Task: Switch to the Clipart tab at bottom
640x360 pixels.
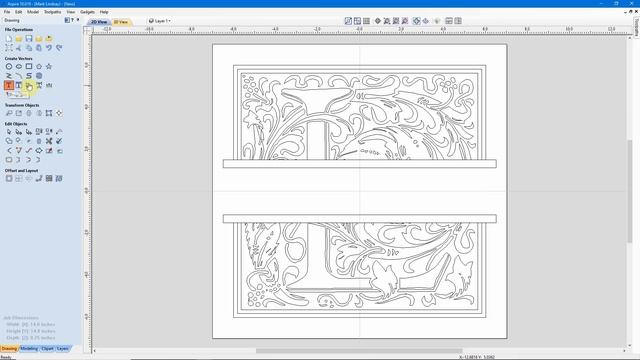Action: 47,349
